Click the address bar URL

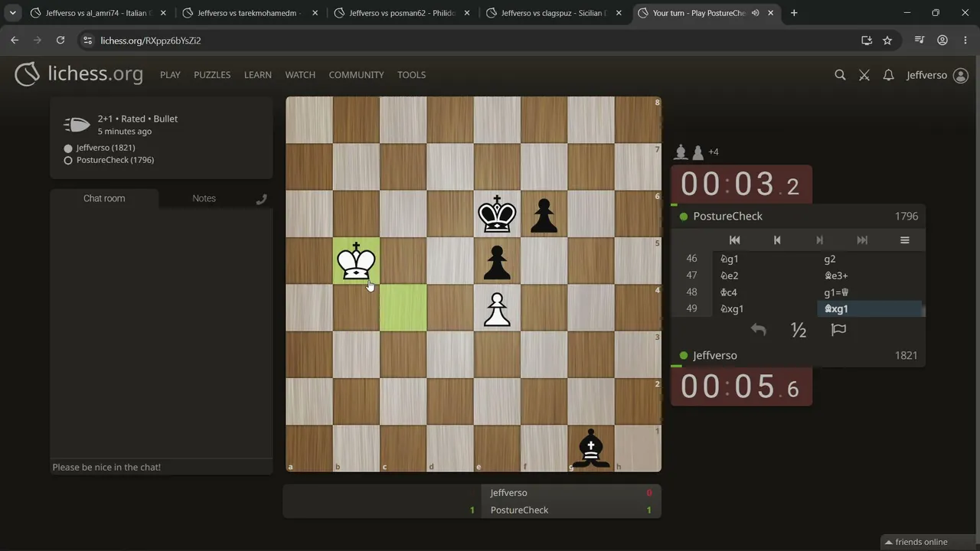pos(151,41)
